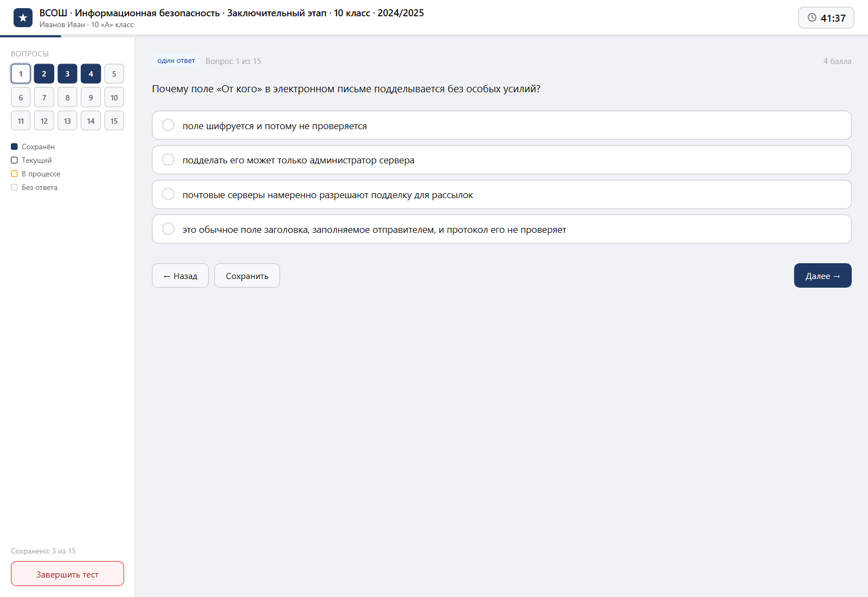Click the clock icon in the timer

[x=812, y=17]
